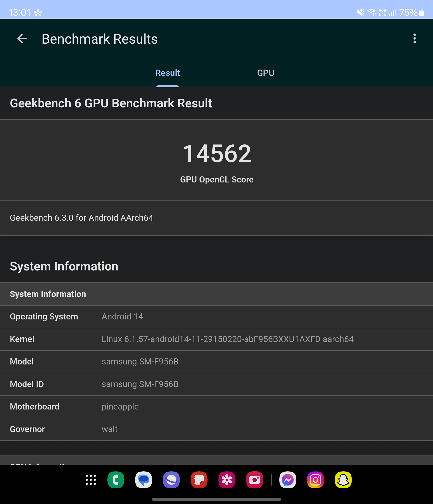Switch to the GPU tab

point(266,73)
